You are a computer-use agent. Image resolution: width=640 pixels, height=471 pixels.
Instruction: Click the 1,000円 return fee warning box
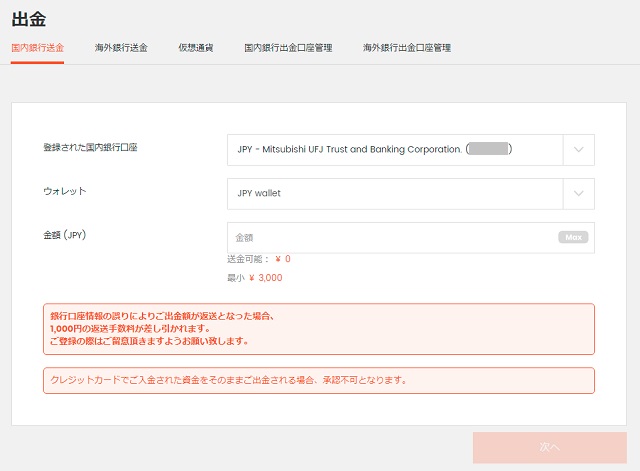[x=318, y=328]
